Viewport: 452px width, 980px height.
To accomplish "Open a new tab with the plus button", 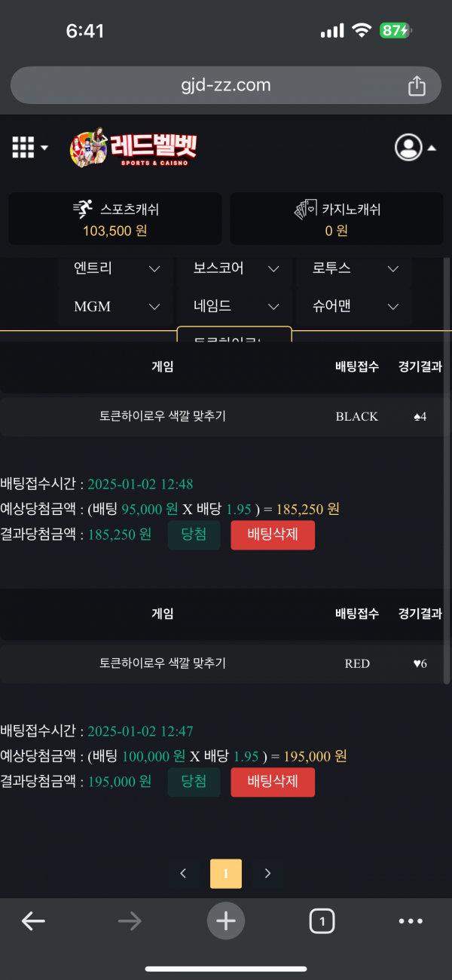I will 226,920.
